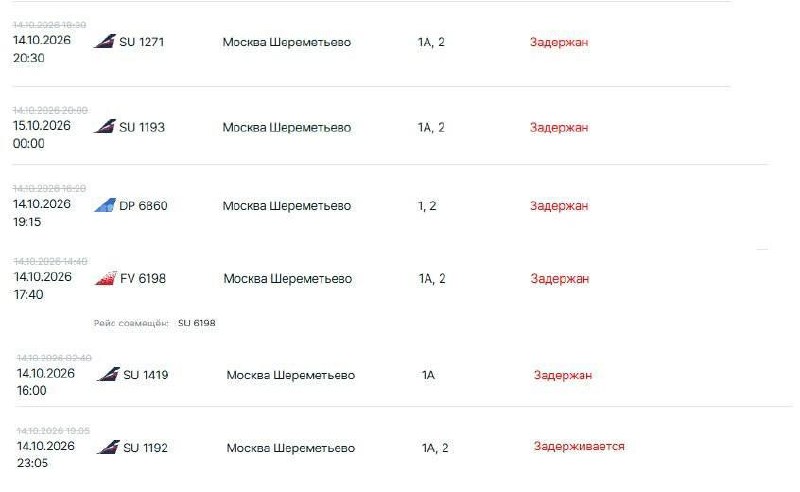Click the Pobeda logo beside DP 6860

point(105,205)
